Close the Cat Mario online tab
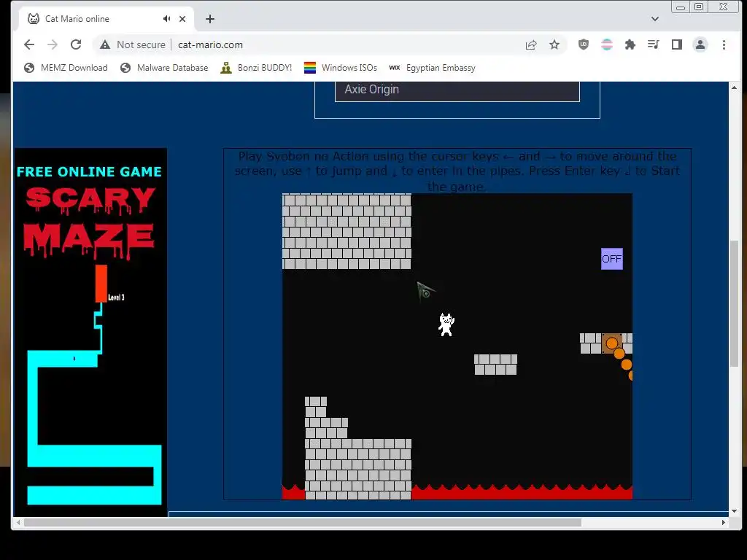 (x=182, y=19)
